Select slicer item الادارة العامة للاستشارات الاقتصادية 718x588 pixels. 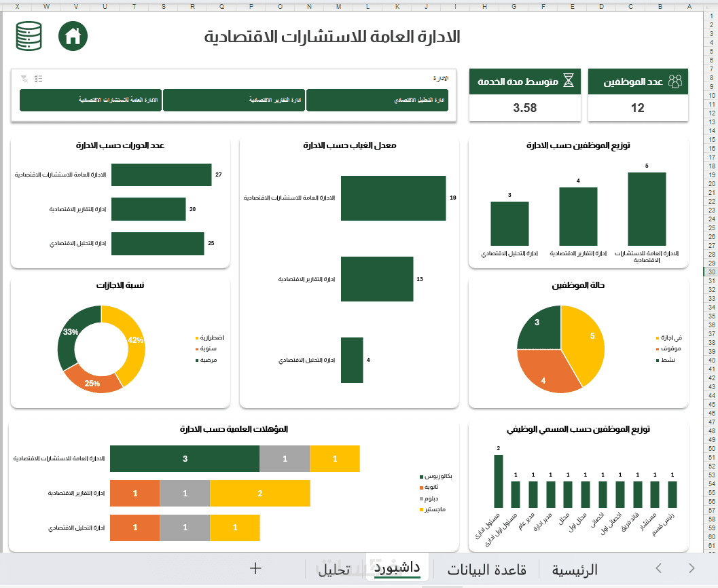pos(90,100)
